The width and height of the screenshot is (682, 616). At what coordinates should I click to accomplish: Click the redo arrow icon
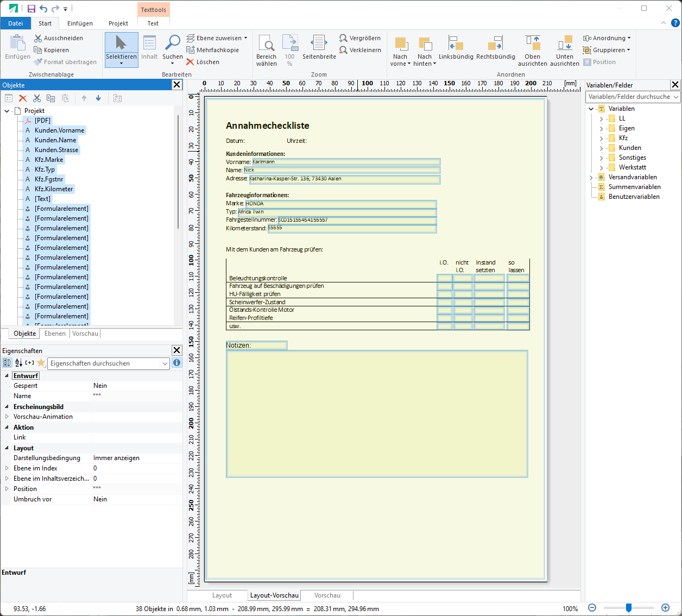coord(55,9)
